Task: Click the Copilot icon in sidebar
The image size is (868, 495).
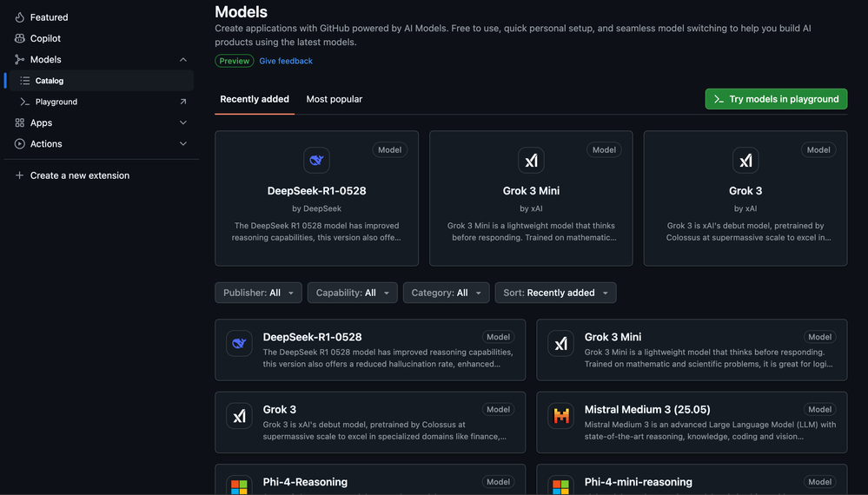Action: (19, 38)
